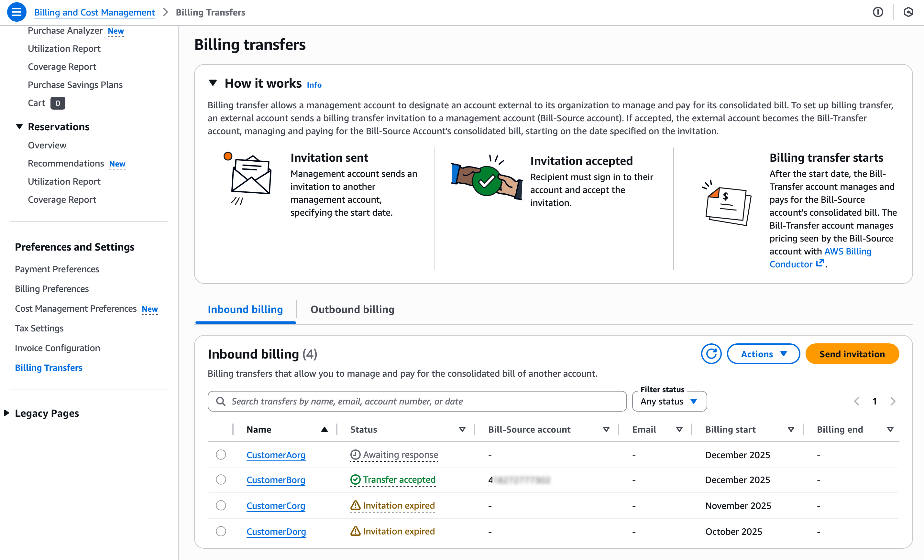Go to previous page using left chevron
The width and height of the screenshot is (924, 560).
856,401
